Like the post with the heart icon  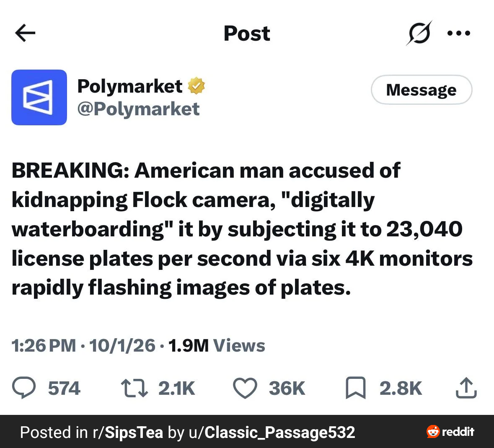(x=245, y=388)
